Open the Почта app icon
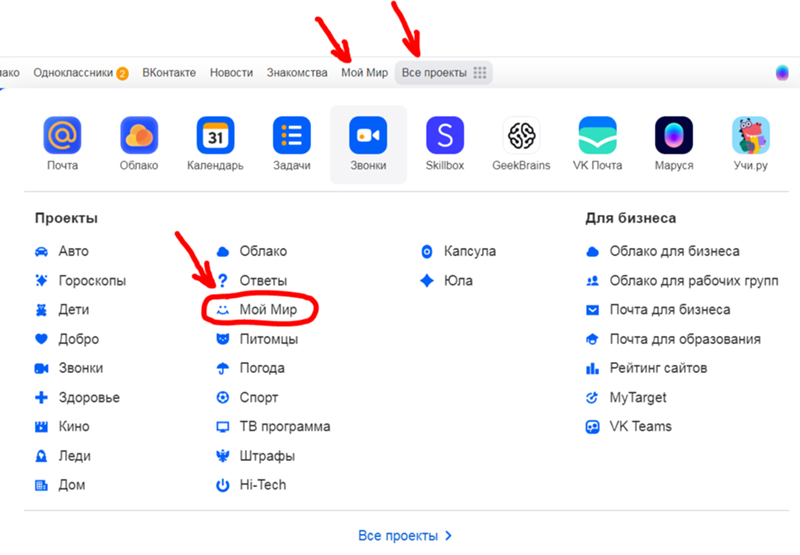Viewport: 800px width, 555px height. click(62, 135)
